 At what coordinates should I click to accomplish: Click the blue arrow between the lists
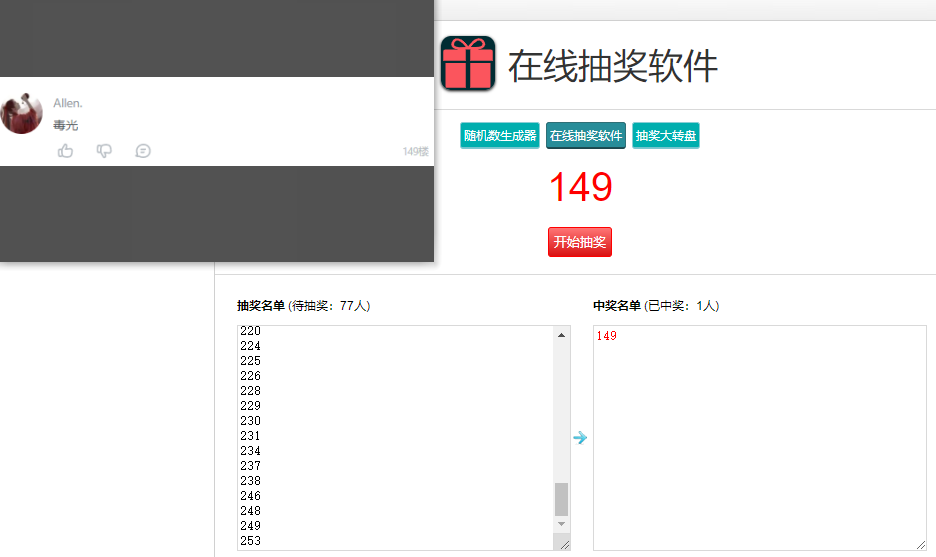tap(580, 438)
